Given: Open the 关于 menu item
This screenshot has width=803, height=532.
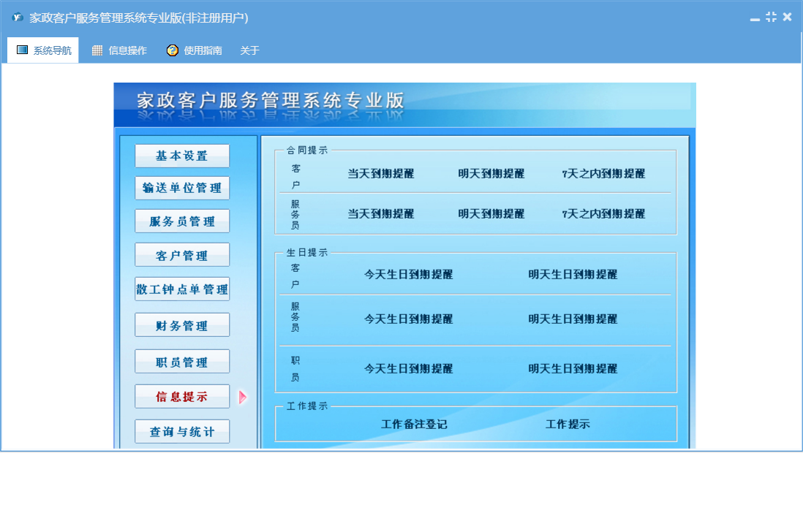Looking at the screenshot, I should 249,50.
